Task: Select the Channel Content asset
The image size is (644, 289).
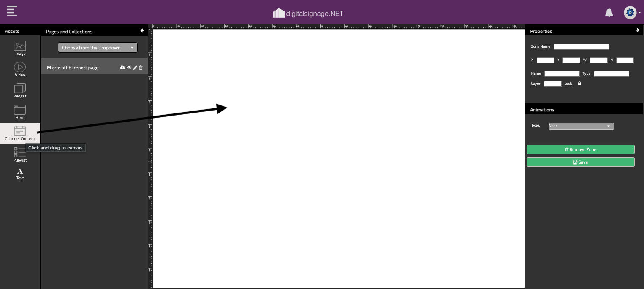Action: [x=20, y=134]
